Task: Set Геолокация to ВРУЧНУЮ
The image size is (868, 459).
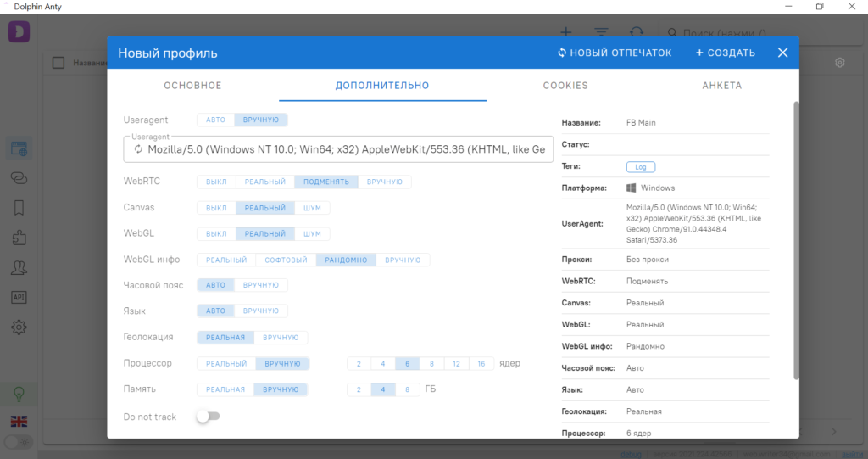Action: click(x=281, y=337)
